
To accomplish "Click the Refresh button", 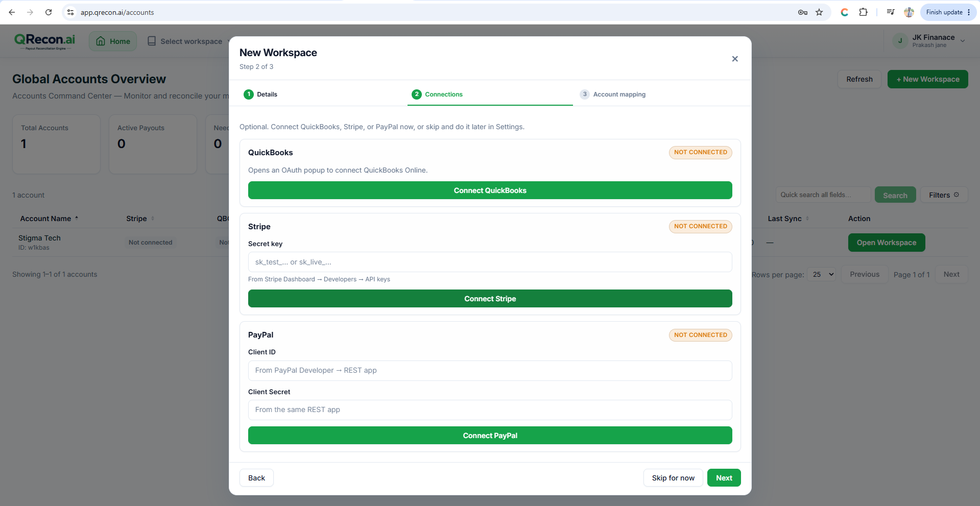I will pyautogui.click(x=859, y=79).
